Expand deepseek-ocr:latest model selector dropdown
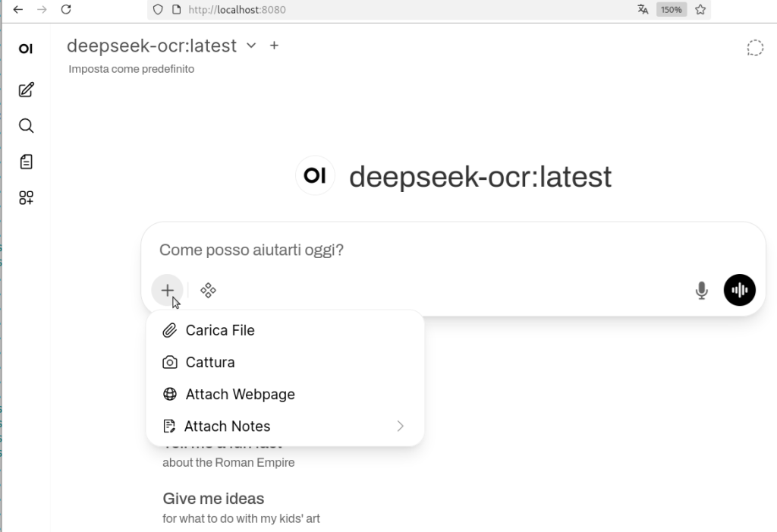The width and height of the screenshot is (777, 532). [x=251, y=46]
